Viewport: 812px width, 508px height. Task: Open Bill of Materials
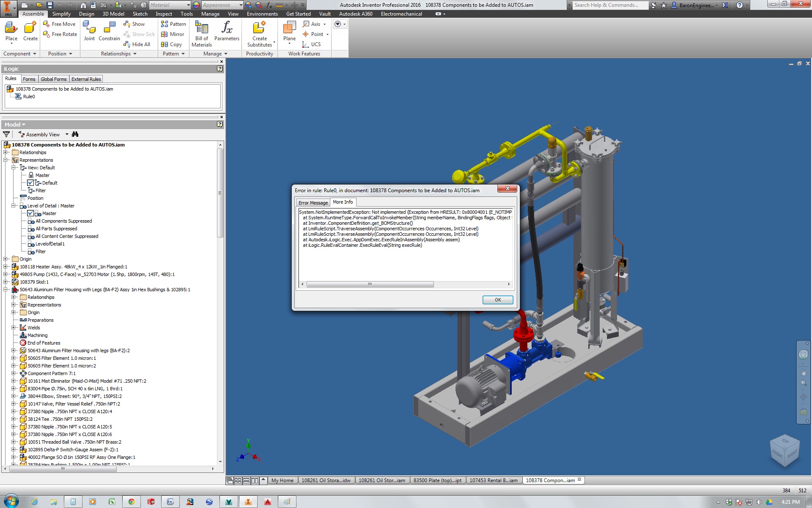coord(201,29)
